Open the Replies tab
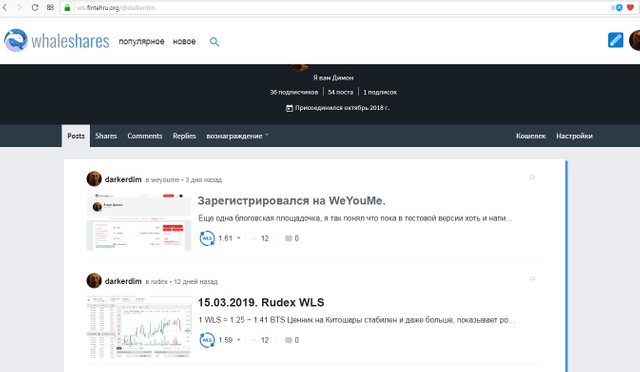640x372 pixels. tap(184, 136)
